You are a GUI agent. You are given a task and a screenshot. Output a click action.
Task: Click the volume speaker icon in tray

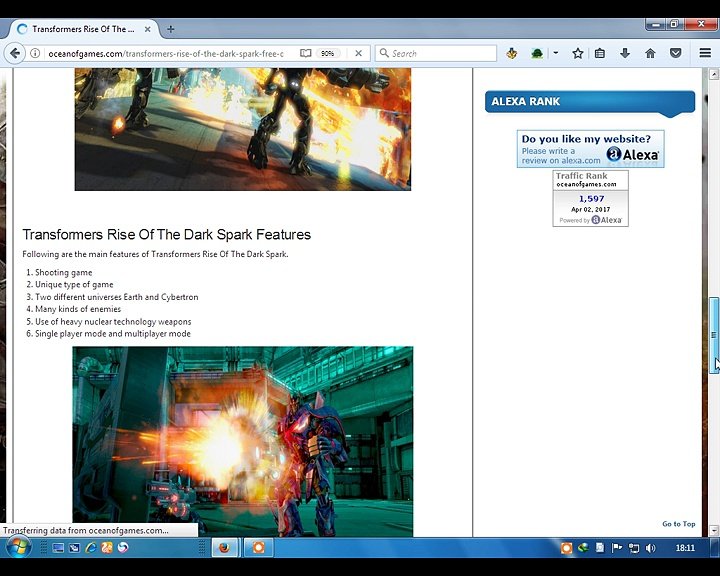point(651,548)
